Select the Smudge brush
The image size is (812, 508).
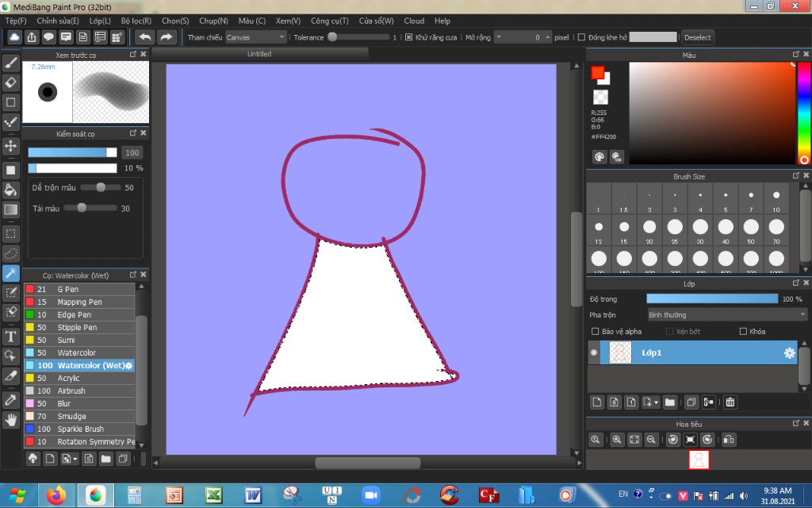(80, 416)
